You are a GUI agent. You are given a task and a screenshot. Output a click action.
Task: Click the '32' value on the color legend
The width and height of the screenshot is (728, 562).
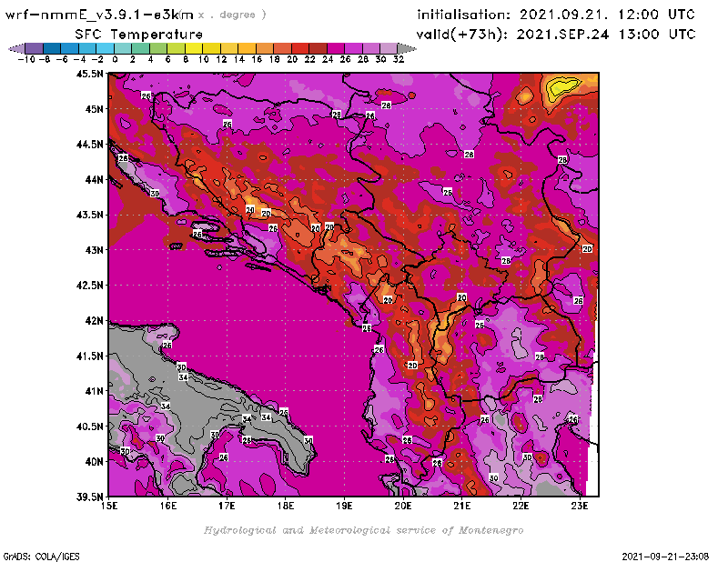click(399, 59)
